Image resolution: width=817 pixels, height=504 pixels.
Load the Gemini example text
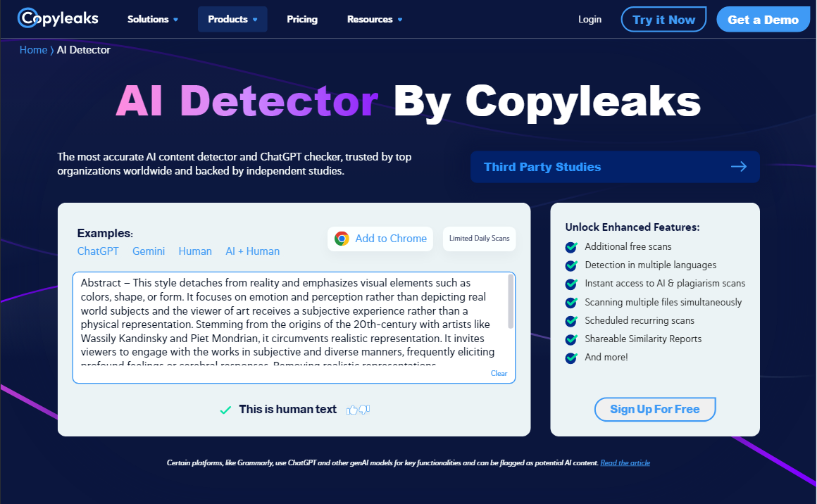pyautogui.click(x=149, y=251)
